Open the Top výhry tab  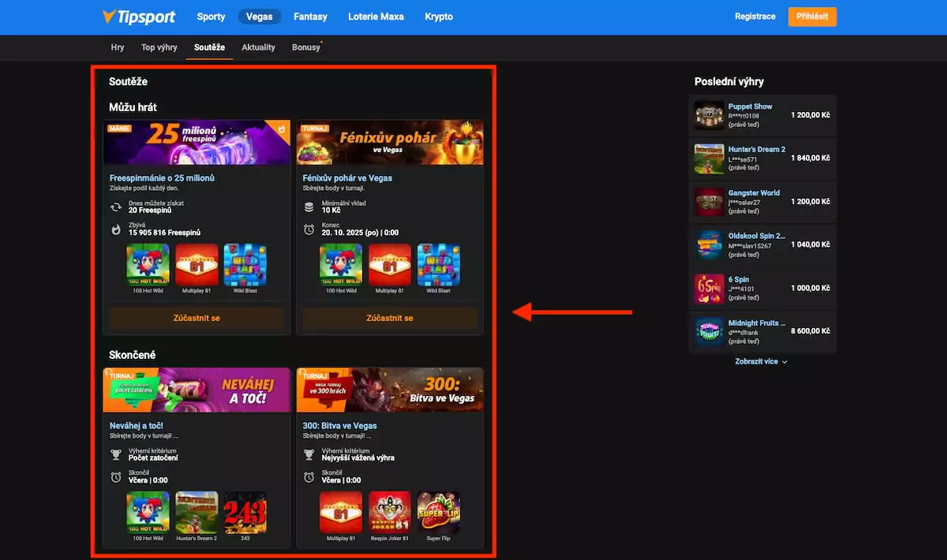[x=159, y=47]
